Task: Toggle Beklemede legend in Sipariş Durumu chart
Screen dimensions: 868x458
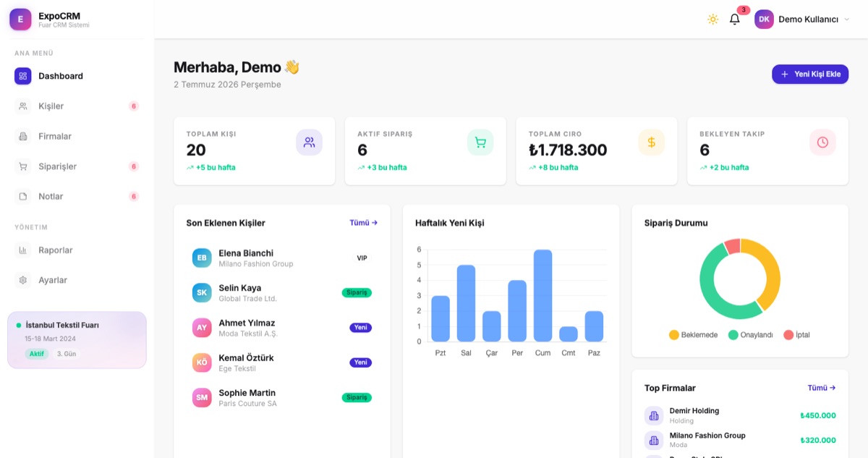Action: coord(693,335)
